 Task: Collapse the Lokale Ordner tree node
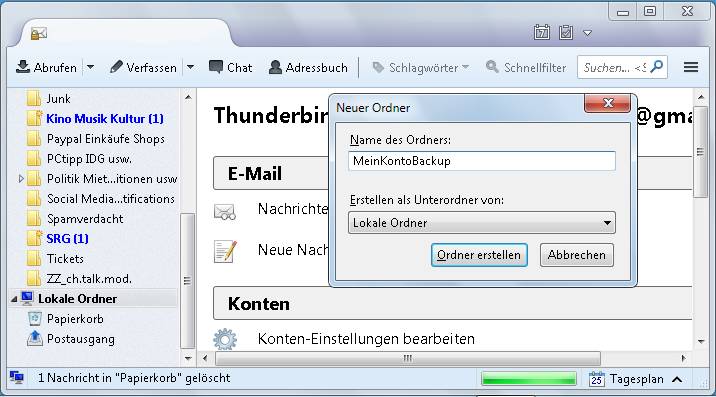coord(14,299)
